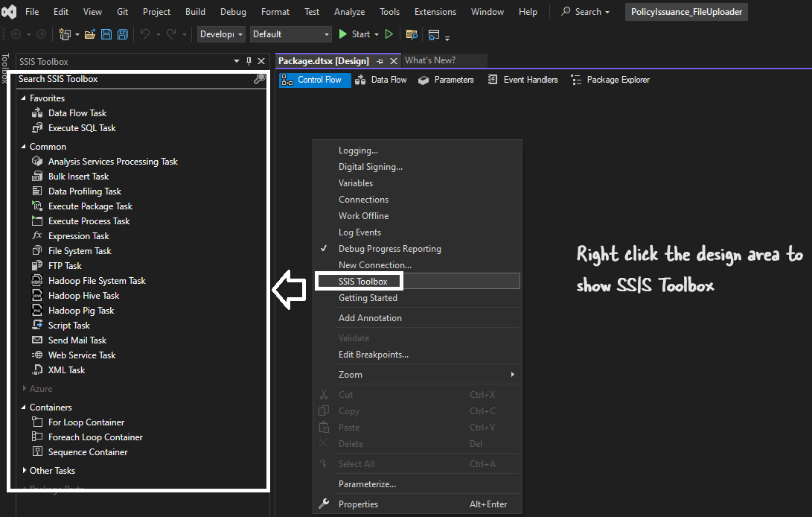Click the Open File folder icon
Image resolution: width=812 pixels, height=517 pixels.
tap(89, 34)
